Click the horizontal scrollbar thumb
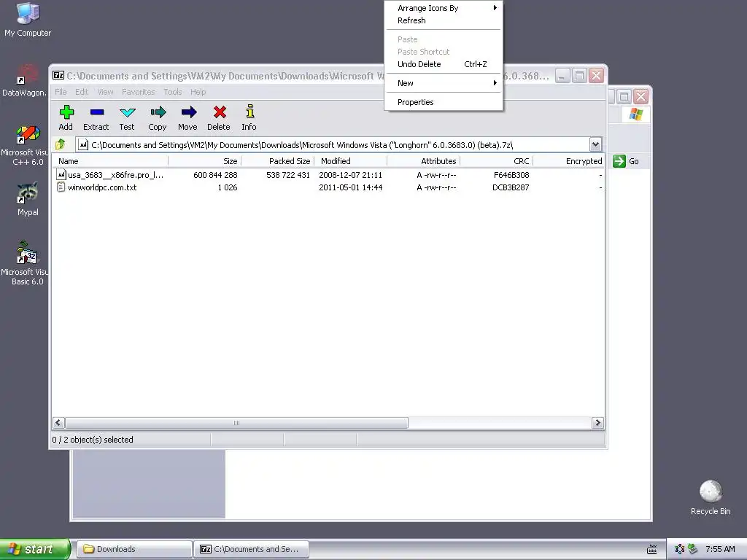747x560 pixels. pos(236,423)
